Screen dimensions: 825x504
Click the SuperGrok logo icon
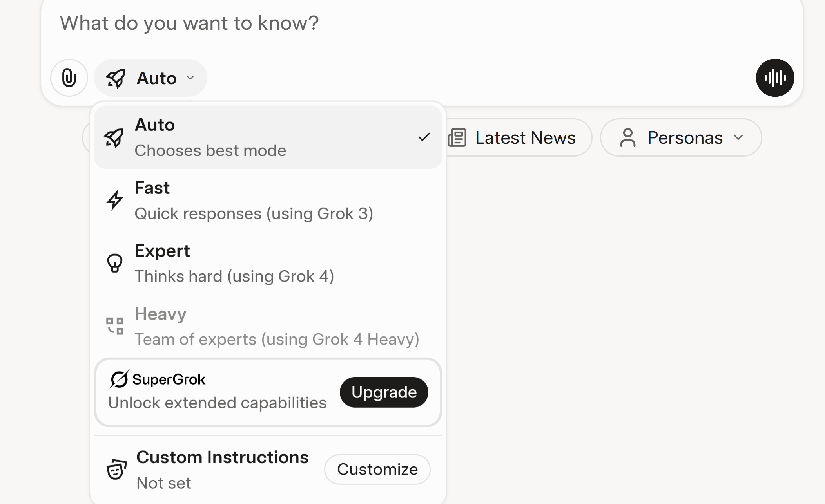point(119,379)
